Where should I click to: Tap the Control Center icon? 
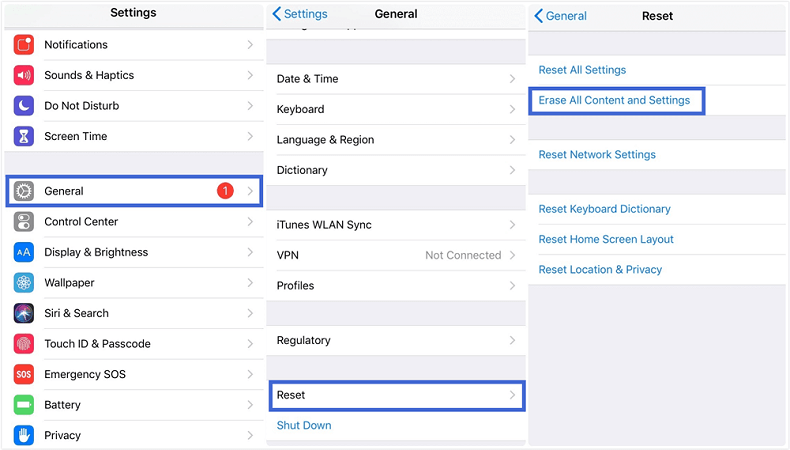(24, 222)
